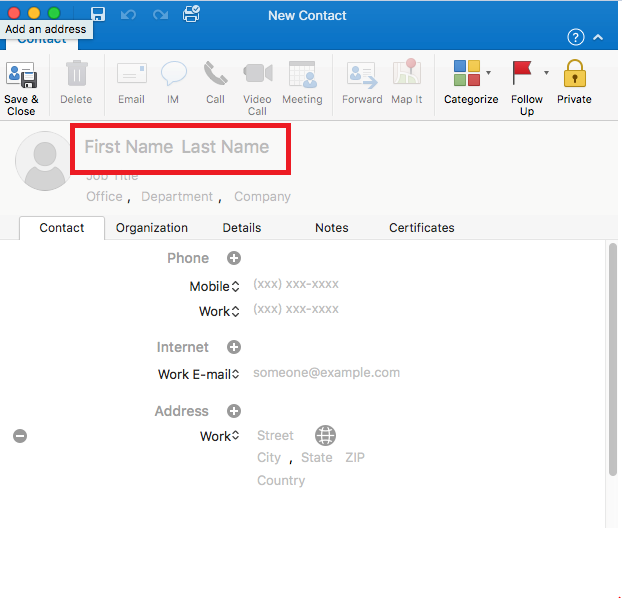Open Map It to view address
622x598 pixels.
tap(407, 72)
